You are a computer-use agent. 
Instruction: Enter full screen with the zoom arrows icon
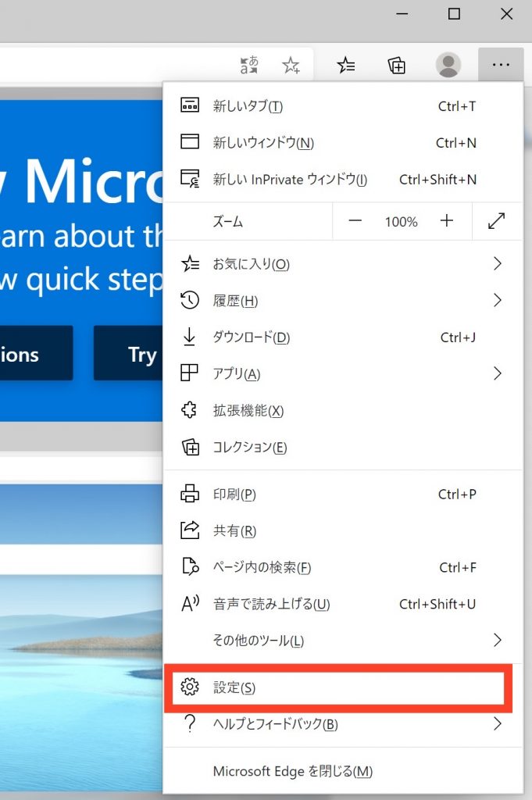click(x=496, y=222)
